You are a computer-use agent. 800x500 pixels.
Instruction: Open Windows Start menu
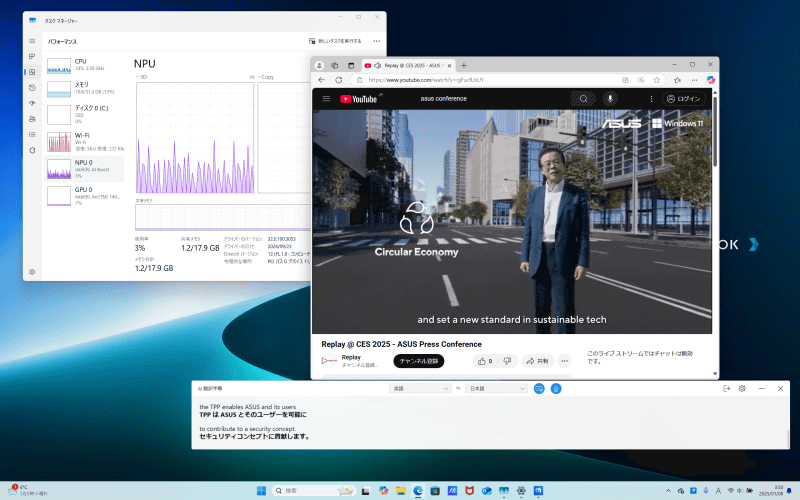click(261, 491)
